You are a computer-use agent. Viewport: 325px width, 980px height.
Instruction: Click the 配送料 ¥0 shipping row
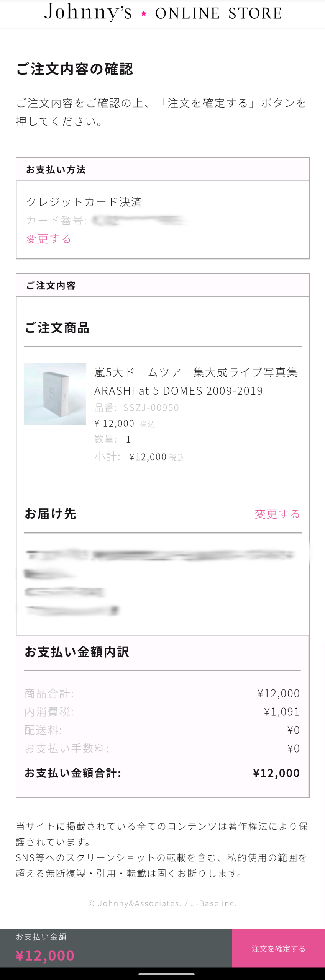(162, 730)
